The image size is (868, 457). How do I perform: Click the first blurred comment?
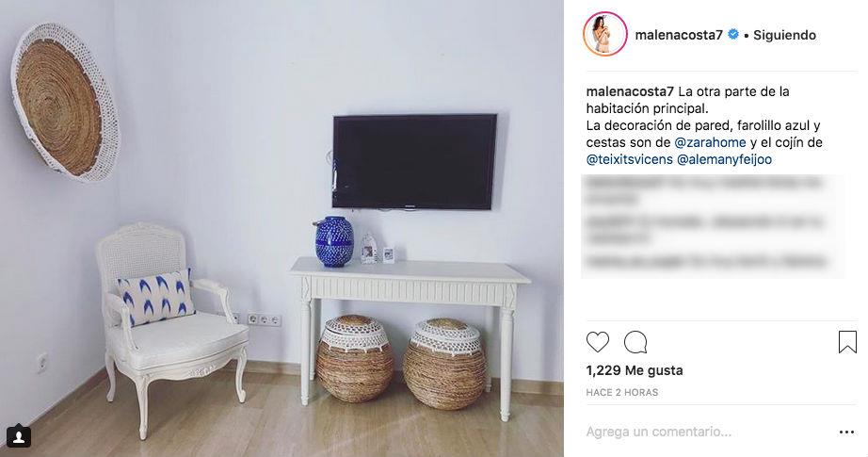click(x=703, y=189)
